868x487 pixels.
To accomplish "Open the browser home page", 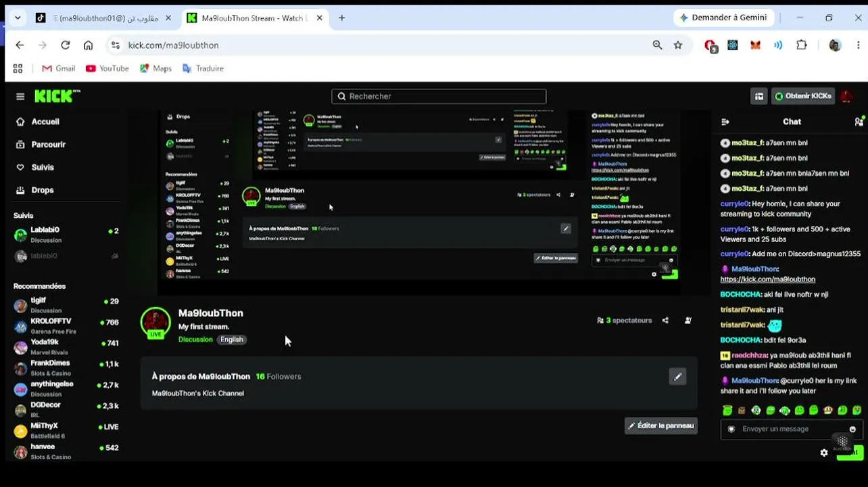I will [x=88, y=45].
